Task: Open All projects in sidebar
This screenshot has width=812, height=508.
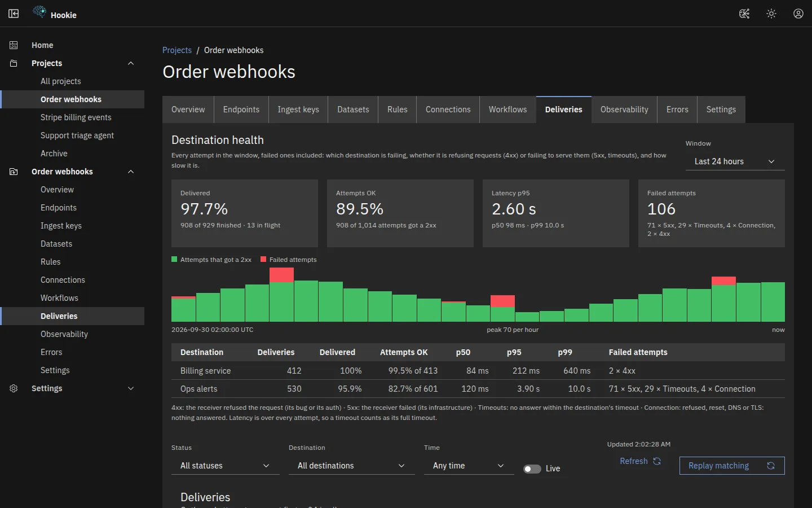Action: [72, 81]
